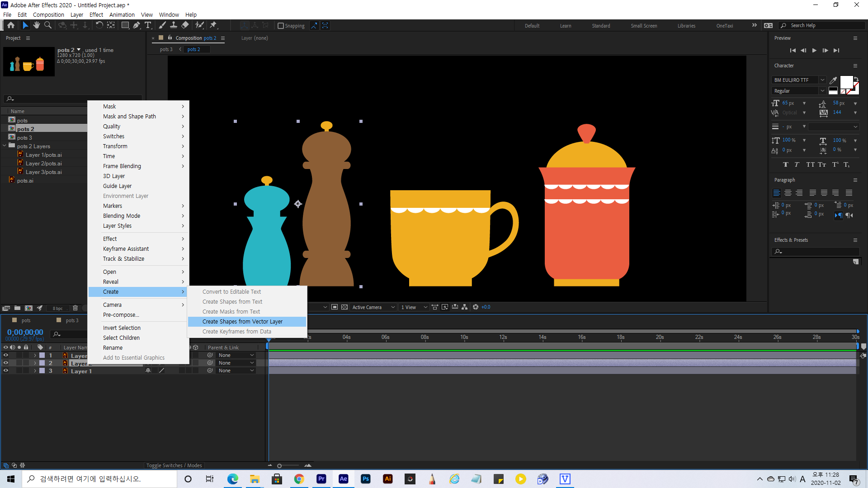The width and height of the screenshot is (868, 488).
Task: Open the Animation menu
Action: 122,14
